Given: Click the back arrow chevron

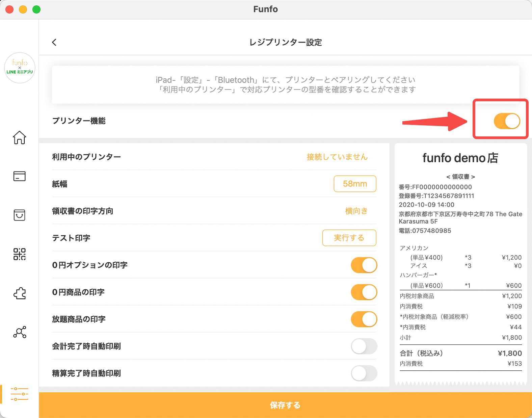Looking at the screenshot, I should click(54, 42).
